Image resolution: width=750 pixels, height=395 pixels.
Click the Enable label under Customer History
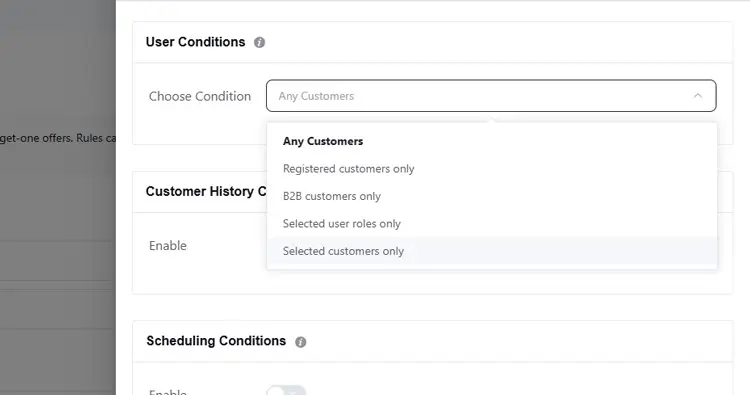click(x=168, y=246)
